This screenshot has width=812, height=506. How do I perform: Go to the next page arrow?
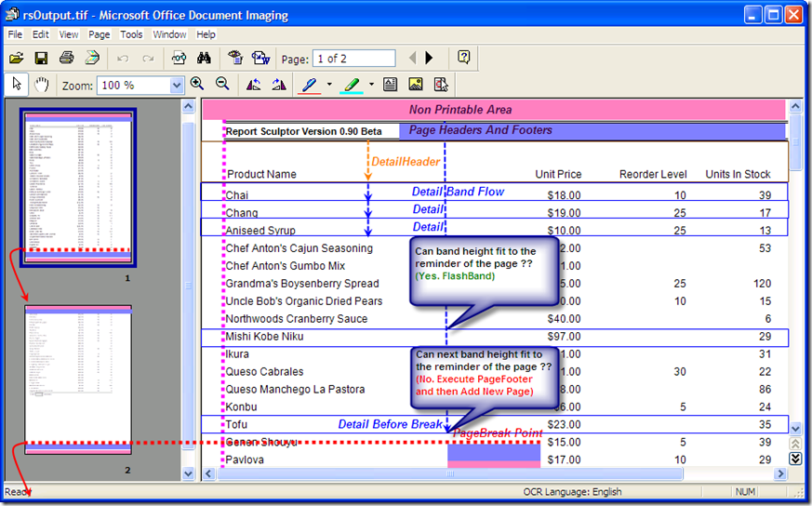tap(429, 58)
